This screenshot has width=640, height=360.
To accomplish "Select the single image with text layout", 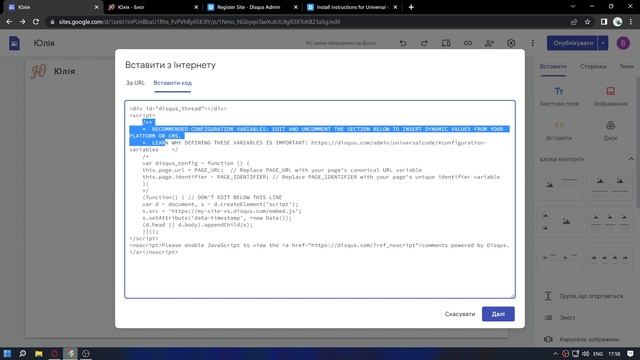I will (560, 185).
